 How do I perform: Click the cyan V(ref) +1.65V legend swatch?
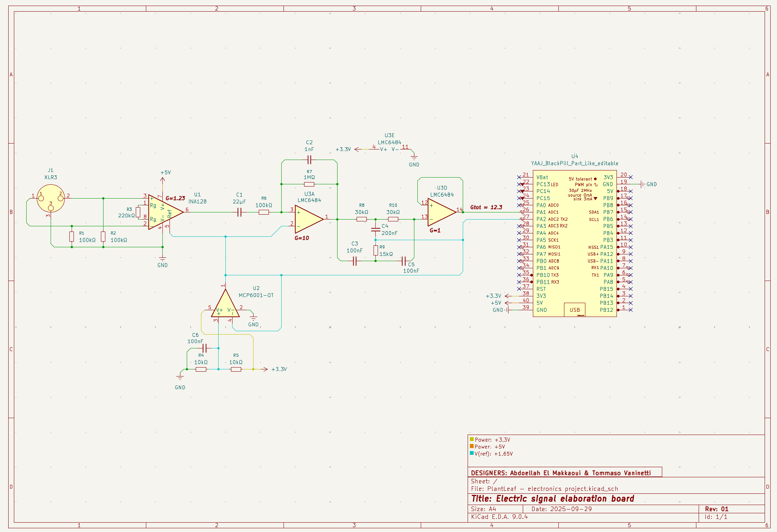click(x=472, y=453)
